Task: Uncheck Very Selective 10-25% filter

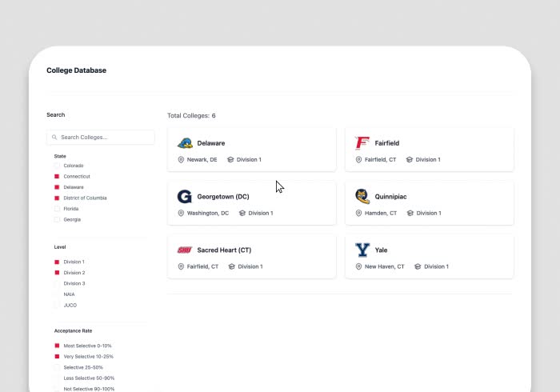Action: click(x=57, y=356)
